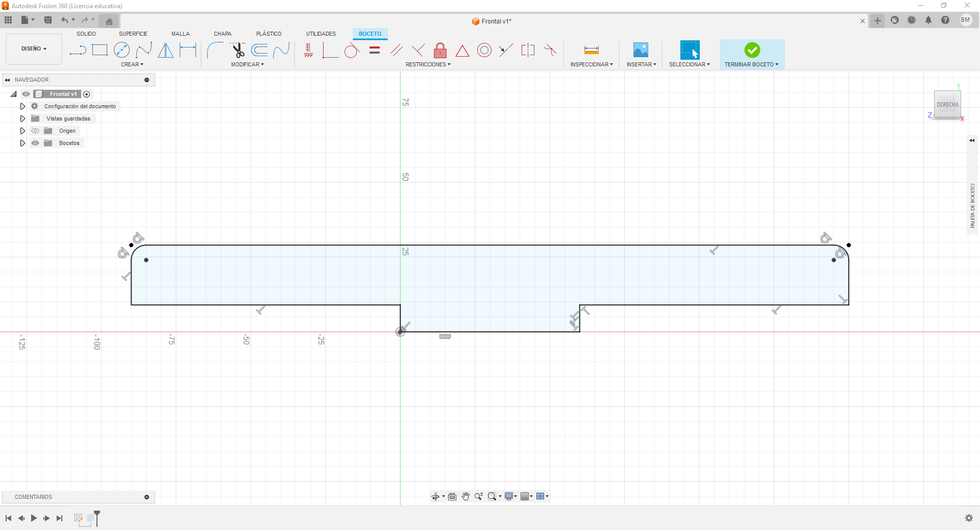The width and height of the screenshot is (980, 530).
Task: Open the TERMINAR BOCETO dropdown
Action: [x=751, y=64]
